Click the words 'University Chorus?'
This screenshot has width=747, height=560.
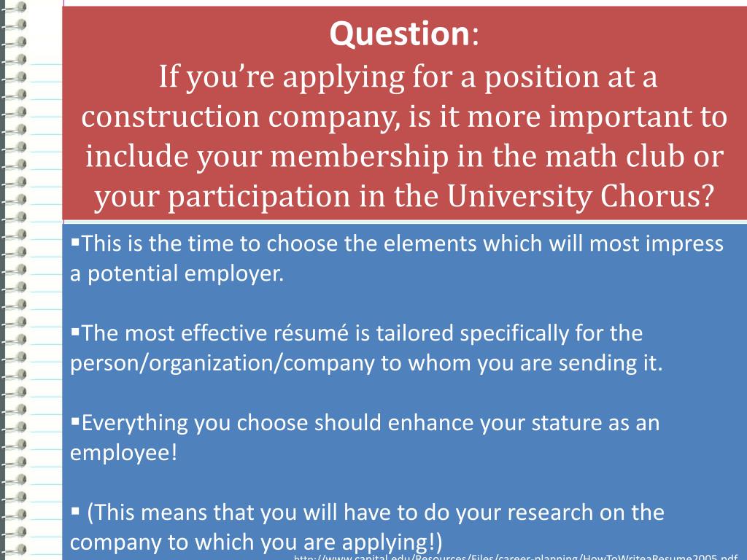click(581, 196)
